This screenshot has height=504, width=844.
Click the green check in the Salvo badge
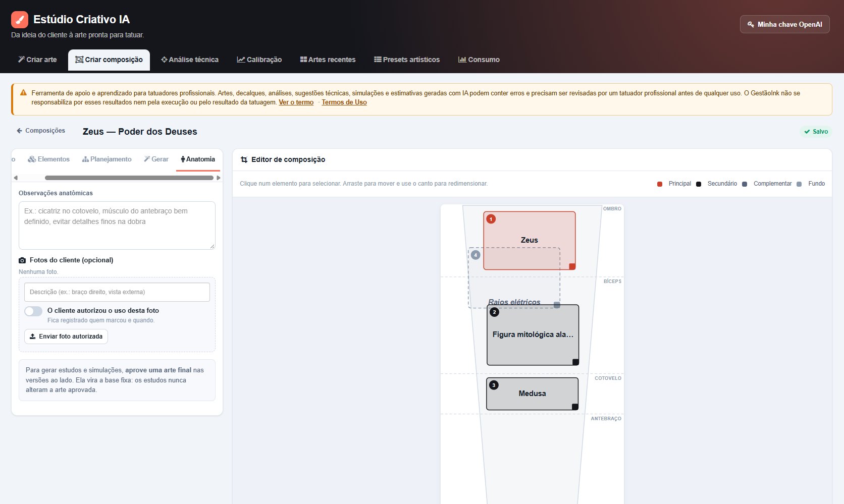pyautogui.click(x=807, y=132)
